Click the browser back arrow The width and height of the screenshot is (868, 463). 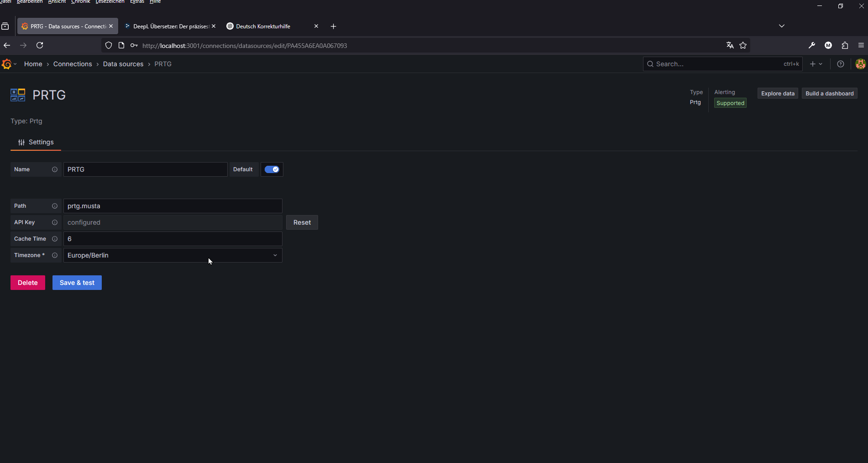tap(7, 45)
